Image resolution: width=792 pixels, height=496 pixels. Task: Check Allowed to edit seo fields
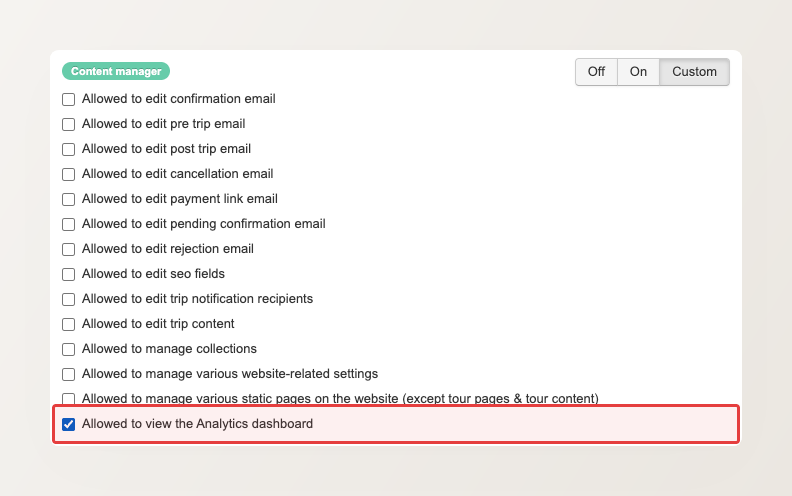(x=69, y=274)
